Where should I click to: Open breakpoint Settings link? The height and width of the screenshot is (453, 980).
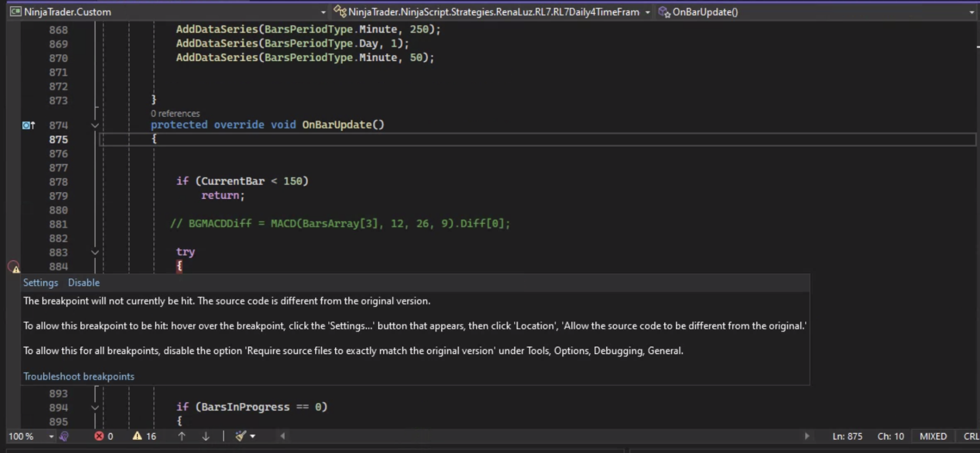point(40,283)
